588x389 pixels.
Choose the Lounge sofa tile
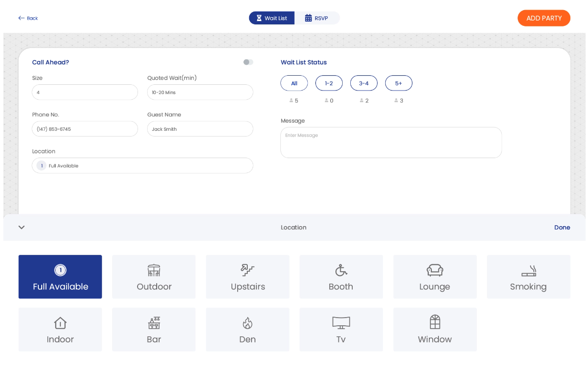(x=435, y=277)
